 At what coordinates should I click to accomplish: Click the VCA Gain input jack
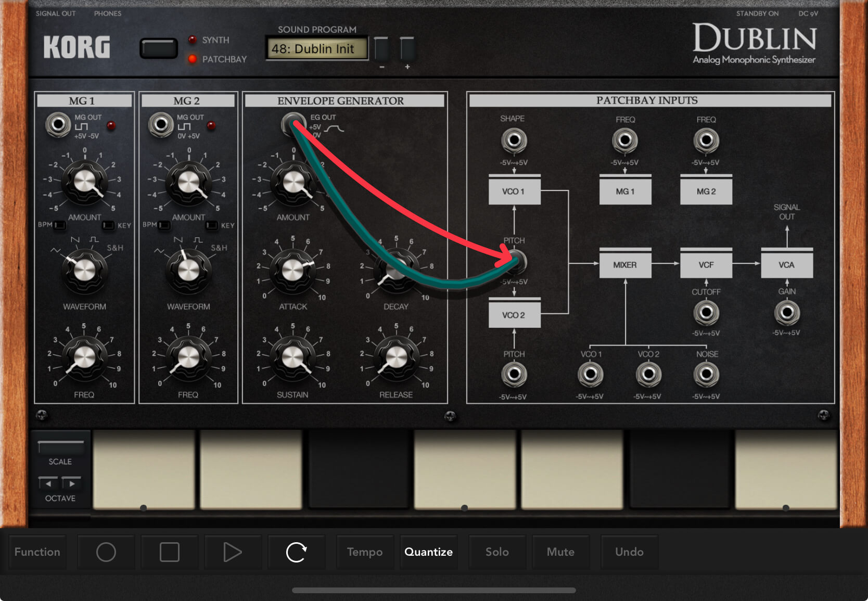point(786,312)
